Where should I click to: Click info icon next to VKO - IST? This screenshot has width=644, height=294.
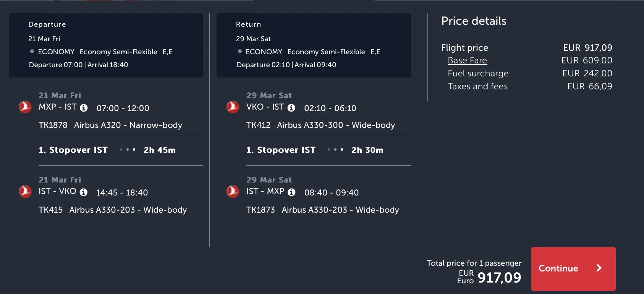click(x=291, y=108)
